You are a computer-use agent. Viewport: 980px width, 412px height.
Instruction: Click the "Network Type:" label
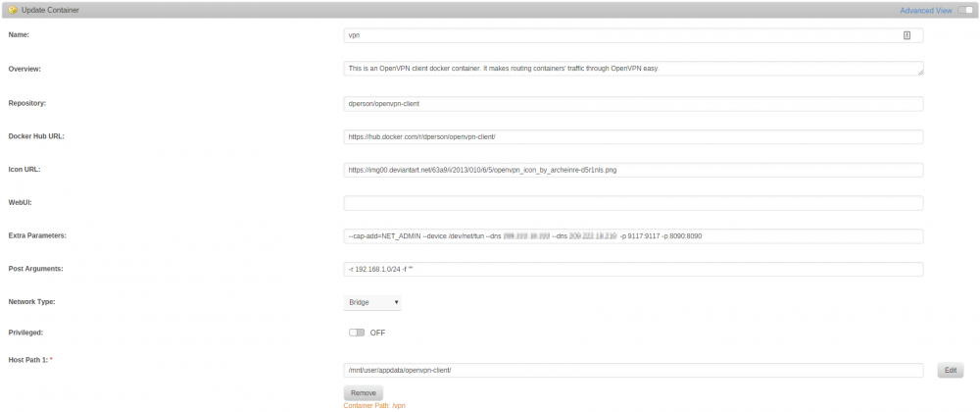(32, 302)
